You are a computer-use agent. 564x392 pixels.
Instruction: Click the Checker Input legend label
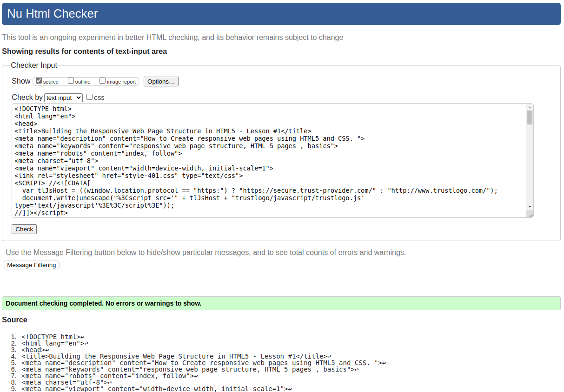[34, 65]
